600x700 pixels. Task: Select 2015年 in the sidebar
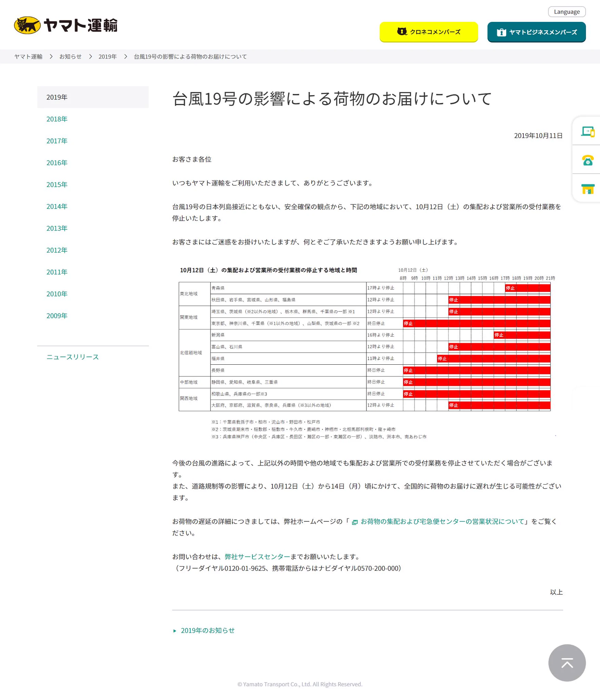click(x=57, y=185)
